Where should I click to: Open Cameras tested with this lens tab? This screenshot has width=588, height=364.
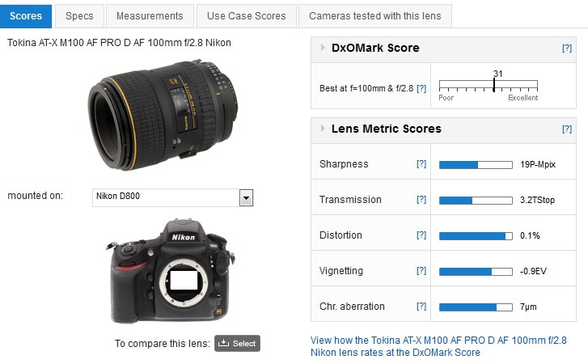click(375, 16)
